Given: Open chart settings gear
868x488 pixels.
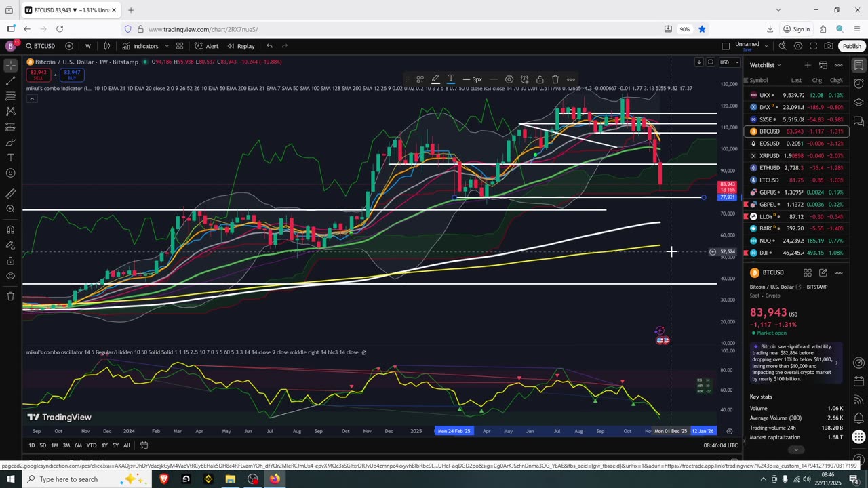Looking at the screenshot, I should [x=798, y=46].
